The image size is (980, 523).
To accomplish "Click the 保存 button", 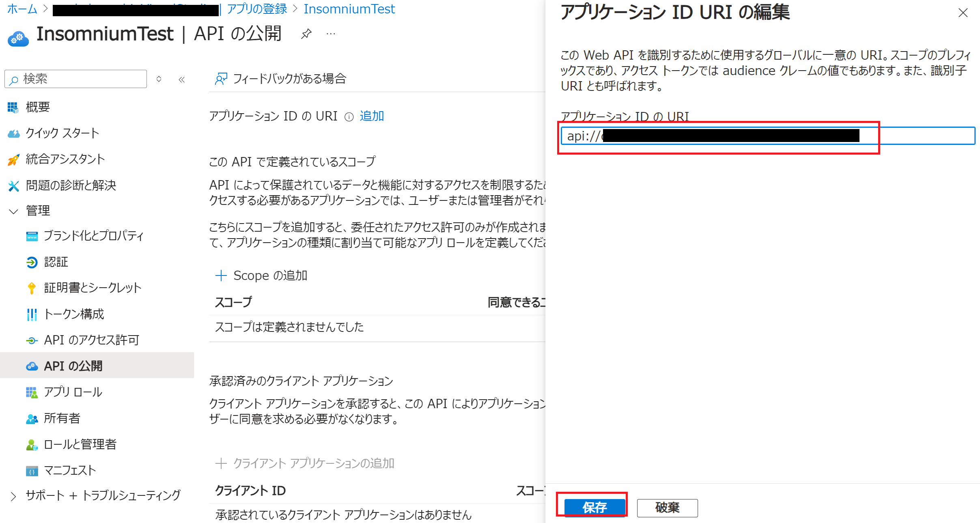I will (x=594, y=507).
